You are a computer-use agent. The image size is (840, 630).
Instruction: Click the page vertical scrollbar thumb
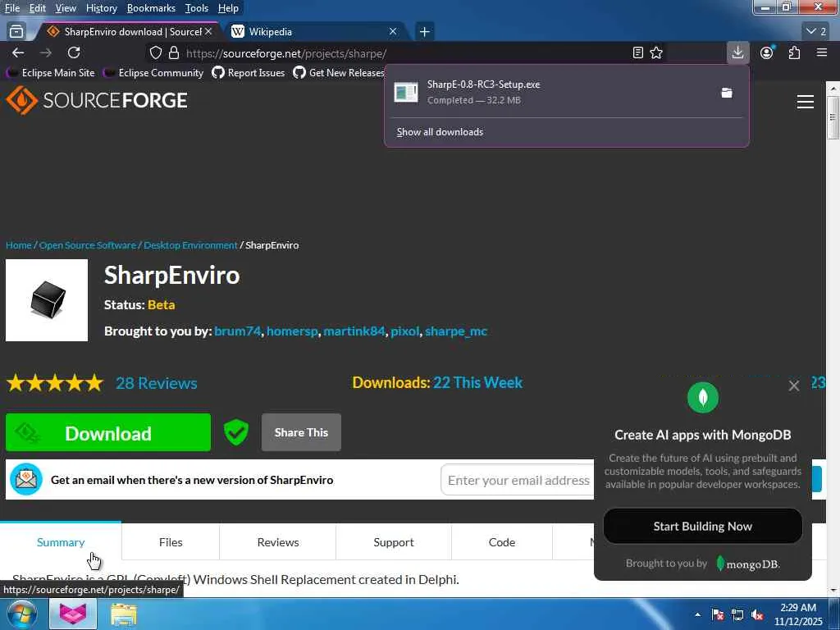pyautogui.click(x=832, y=117)
